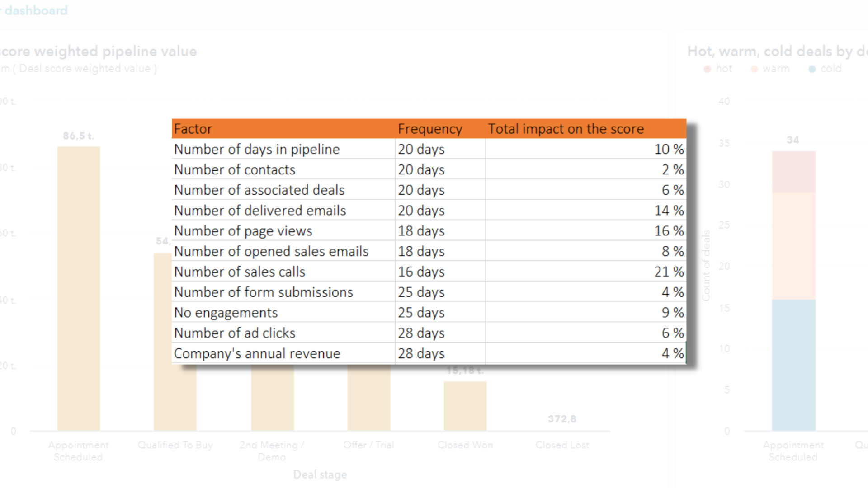Click the Closed Won bar showing 15,18 t.
This screenshot has height=488, width=868.
[465, 407]
